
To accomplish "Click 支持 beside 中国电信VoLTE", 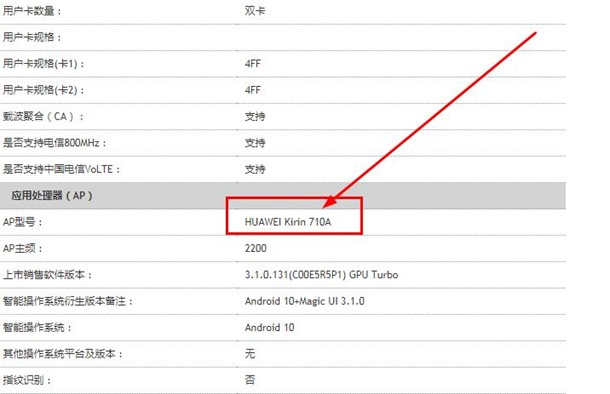I will [255, 169].
